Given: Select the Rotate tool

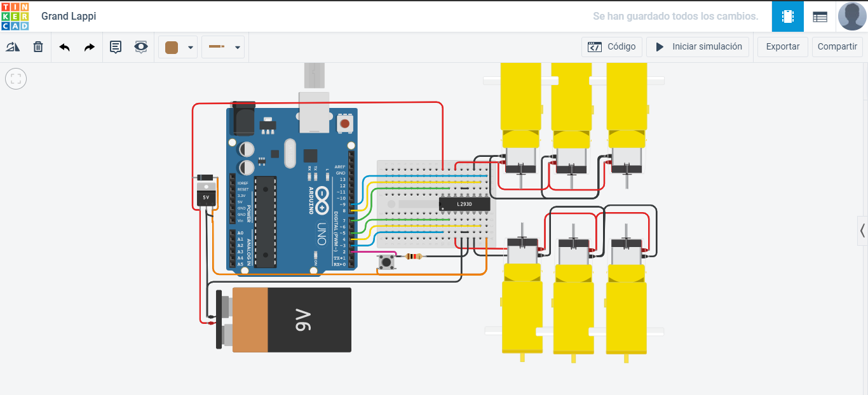Looking at the screenshot, I should pyautogui.click(x=13, y=47).
